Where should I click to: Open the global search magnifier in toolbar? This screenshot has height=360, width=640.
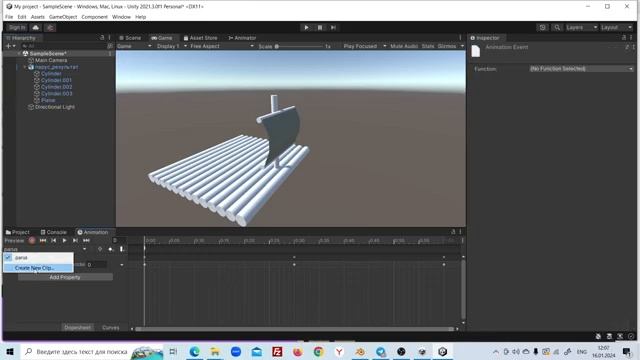click(x=557, y=27)
